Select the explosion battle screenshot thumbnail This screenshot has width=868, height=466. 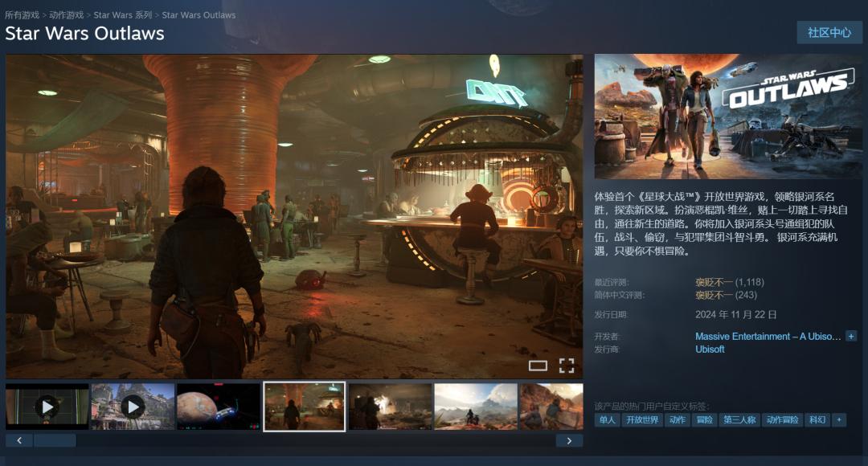pyautogui.click(x=391, y=407)
